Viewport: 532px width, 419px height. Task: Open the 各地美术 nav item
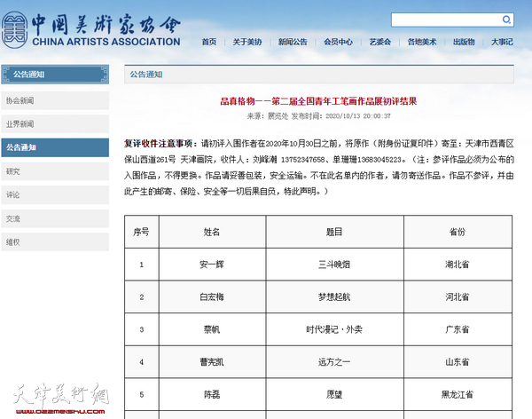(422, 42)
